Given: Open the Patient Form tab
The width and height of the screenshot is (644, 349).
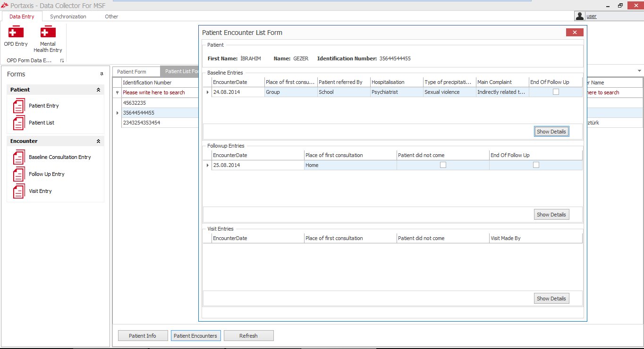Looking at the screenshot, I should [136, 72].
